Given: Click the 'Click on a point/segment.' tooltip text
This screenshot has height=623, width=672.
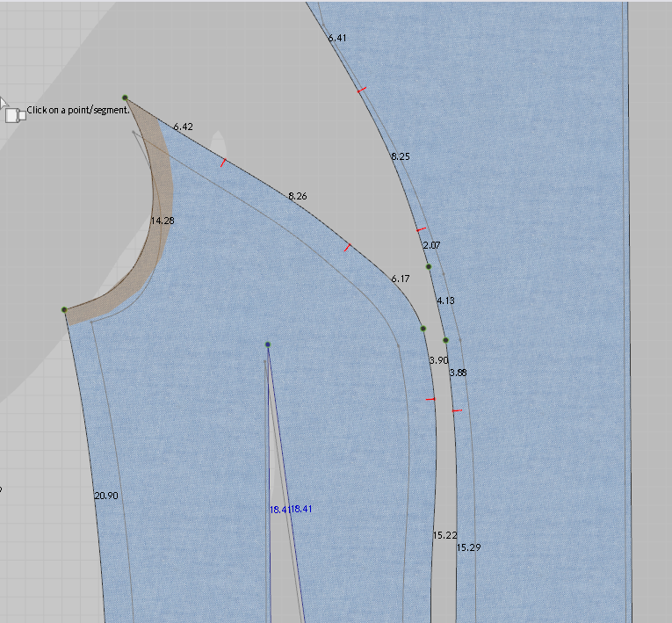Looking at the screenshot, I should point(78,110).
